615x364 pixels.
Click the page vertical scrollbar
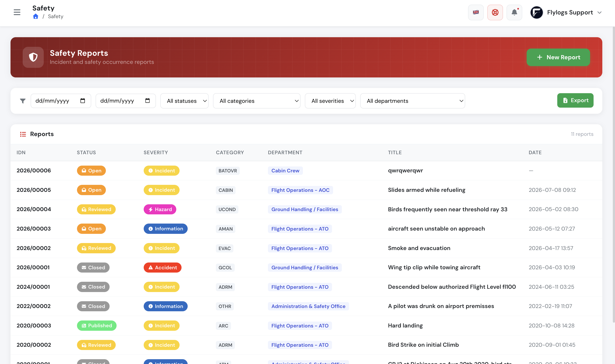click(613, 174)
